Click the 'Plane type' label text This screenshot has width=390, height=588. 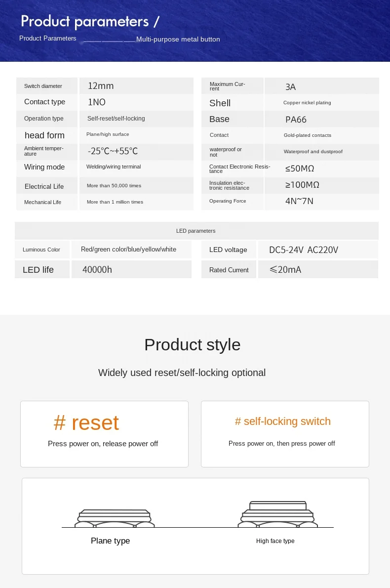(x=111, y=541)
